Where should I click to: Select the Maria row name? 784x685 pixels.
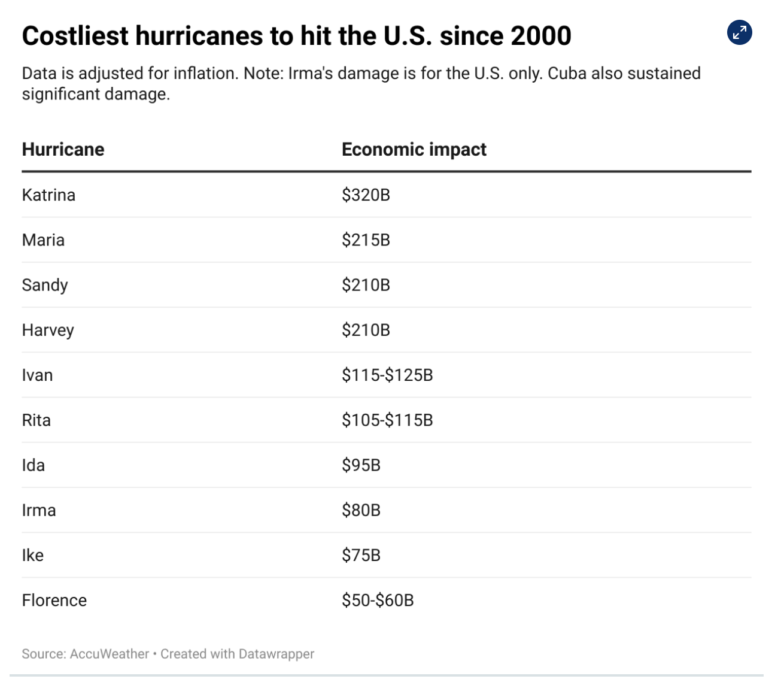43,240
